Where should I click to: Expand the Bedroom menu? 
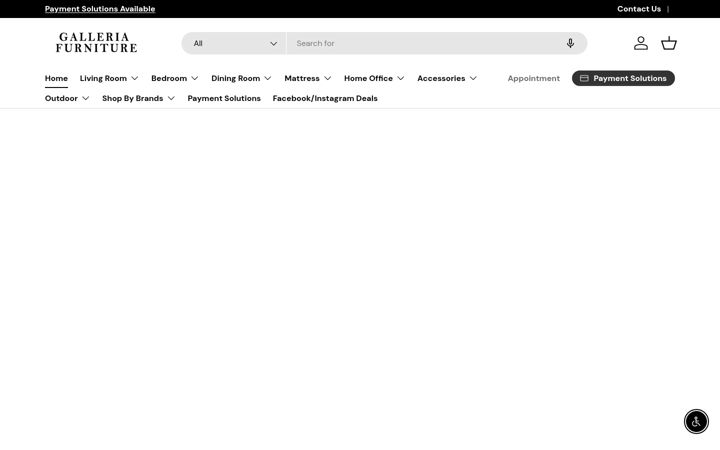point(174,79)
